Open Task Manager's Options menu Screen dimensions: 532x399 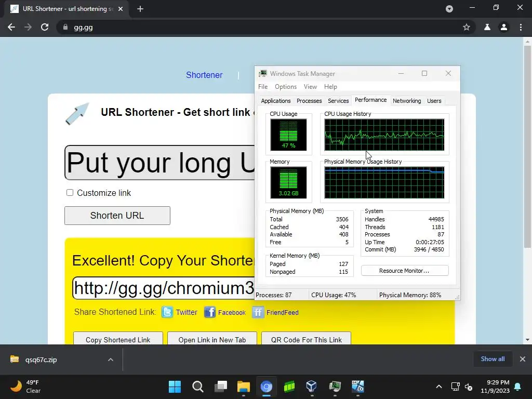tap(286, 87)
